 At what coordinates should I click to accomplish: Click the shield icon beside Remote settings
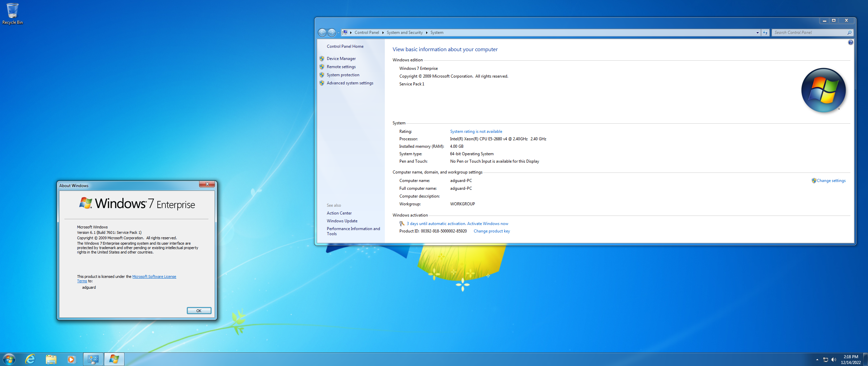point(322,67)
